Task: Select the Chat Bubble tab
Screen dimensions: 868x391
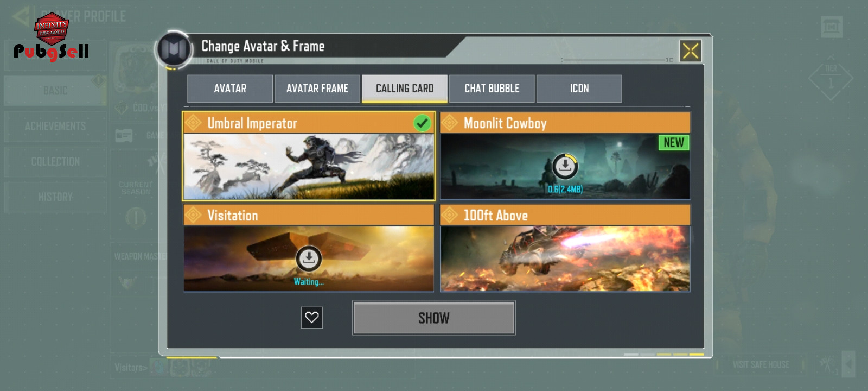Action: [492, 89]
